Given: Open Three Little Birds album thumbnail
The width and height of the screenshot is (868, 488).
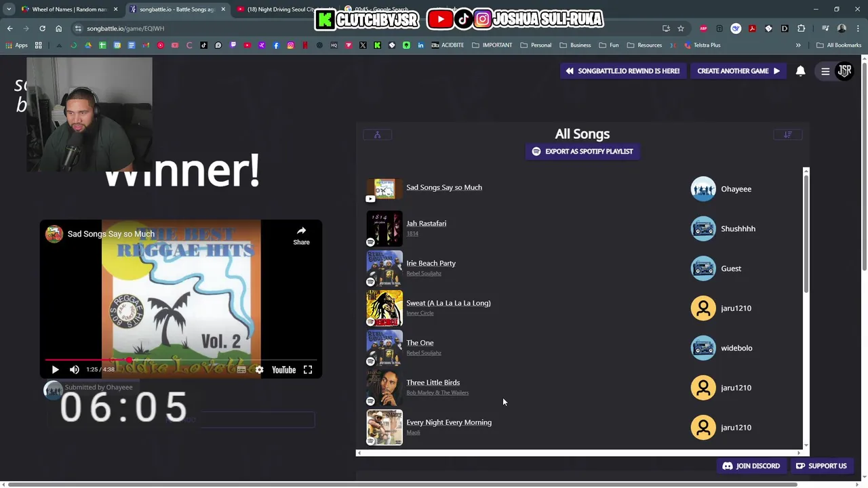Looking at the screenshot, I should click(384, 388).
